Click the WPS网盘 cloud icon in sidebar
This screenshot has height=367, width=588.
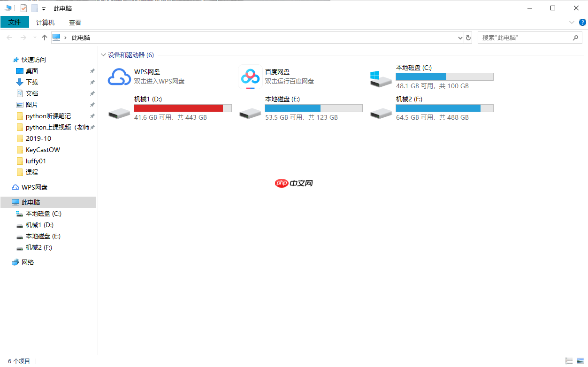[x=16, y=187]
